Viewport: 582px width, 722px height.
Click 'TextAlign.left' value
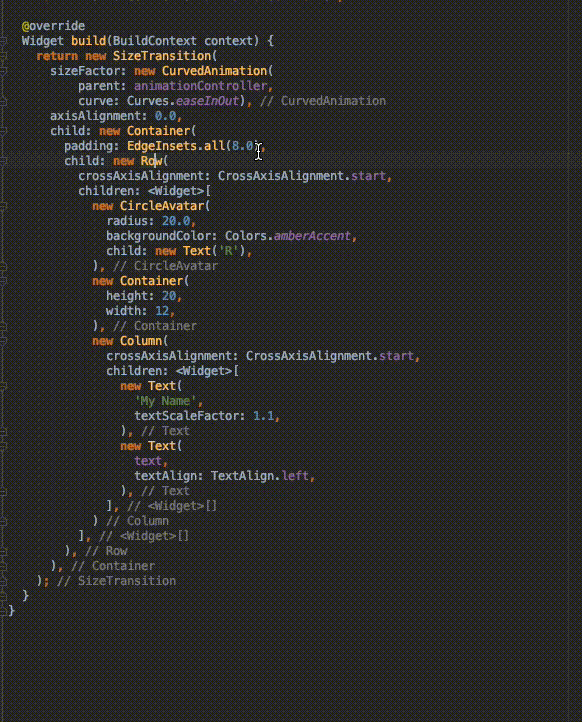coord(260,476)
